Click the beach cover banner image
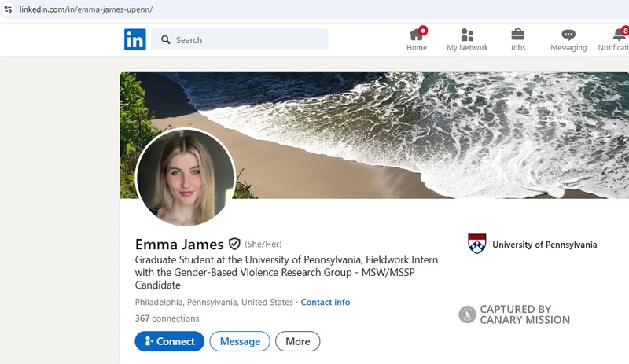Screen dimensions: 629x364 pos(432,134)
